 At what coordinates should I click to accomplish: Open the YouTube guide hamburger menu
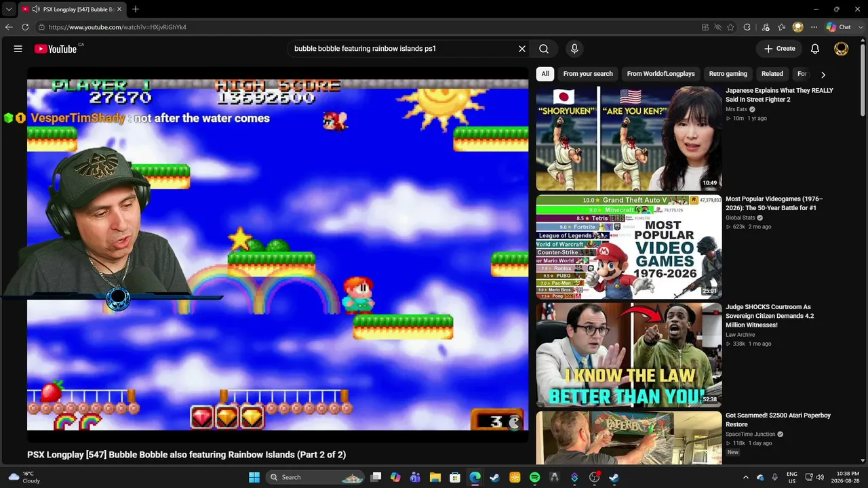(x=18, y=49)
